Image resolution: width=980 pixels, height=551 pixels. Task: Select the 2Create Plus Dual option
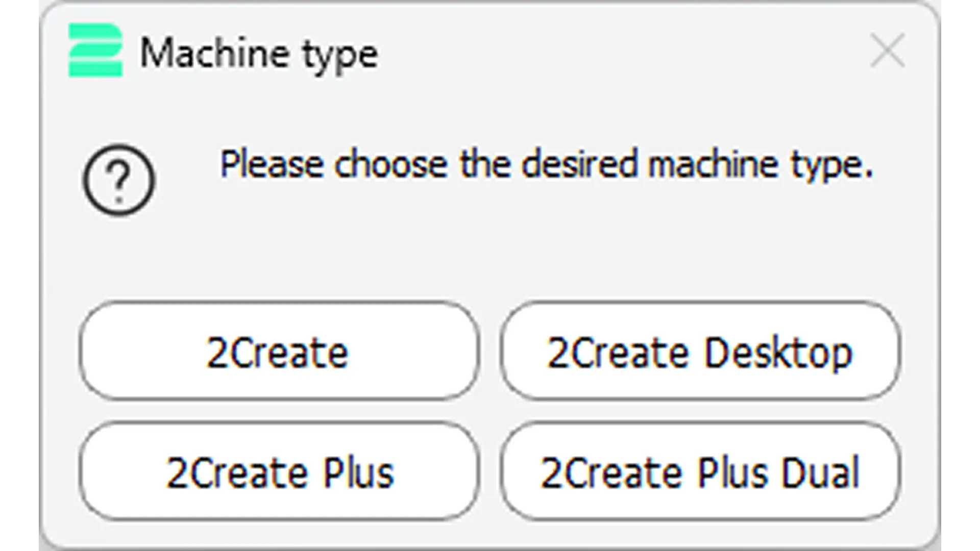[700, 471]
